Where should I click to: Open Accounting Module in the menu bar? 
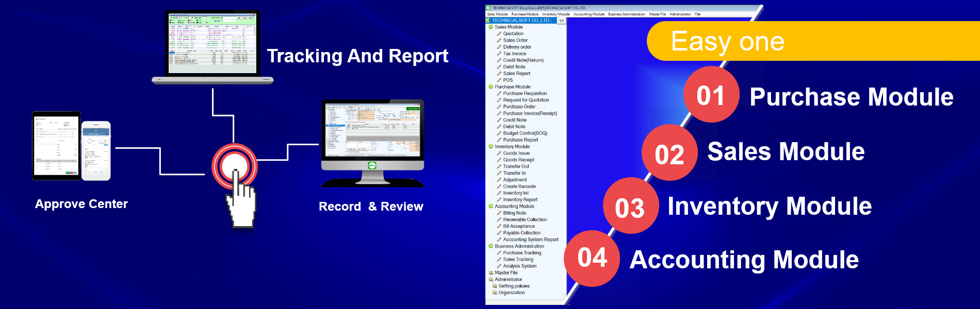(589, 14)
